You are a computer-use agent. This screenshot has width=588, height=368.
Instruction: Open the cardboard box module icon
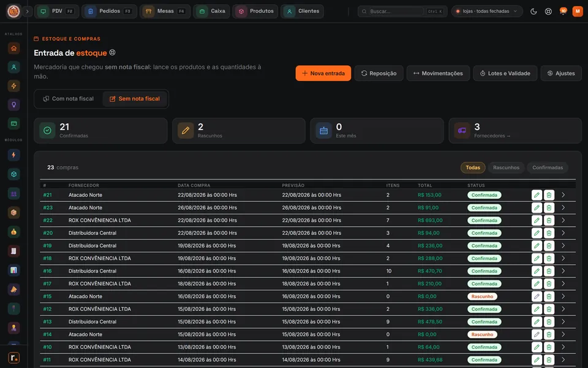tap(14, 213)
